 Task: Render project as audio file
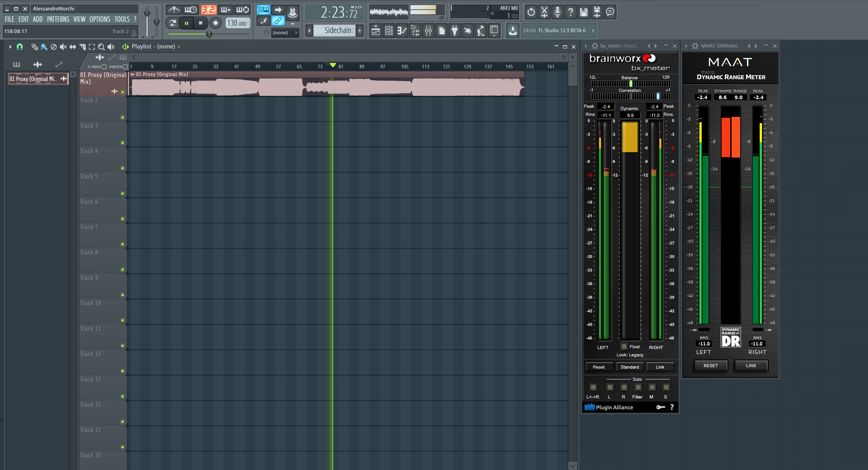pyautogui.click(x=597, y=12)
